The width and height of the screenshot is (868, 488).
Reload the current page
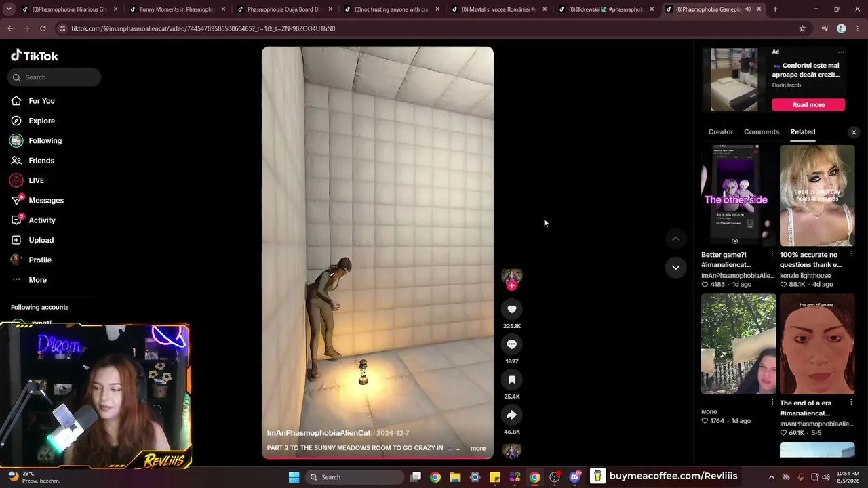43,28
